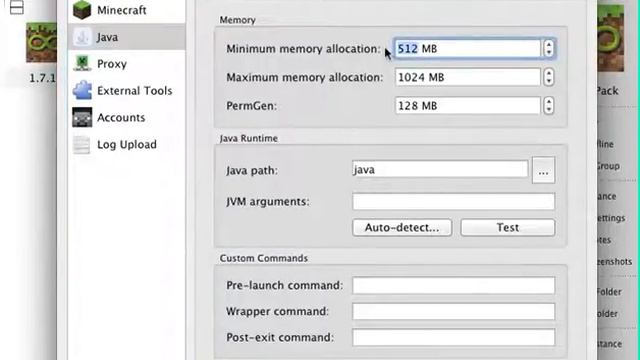Viewport: 640px width, 360px height.
Task: Click the Maximum memory allocation field
Action: coord(467,77)
